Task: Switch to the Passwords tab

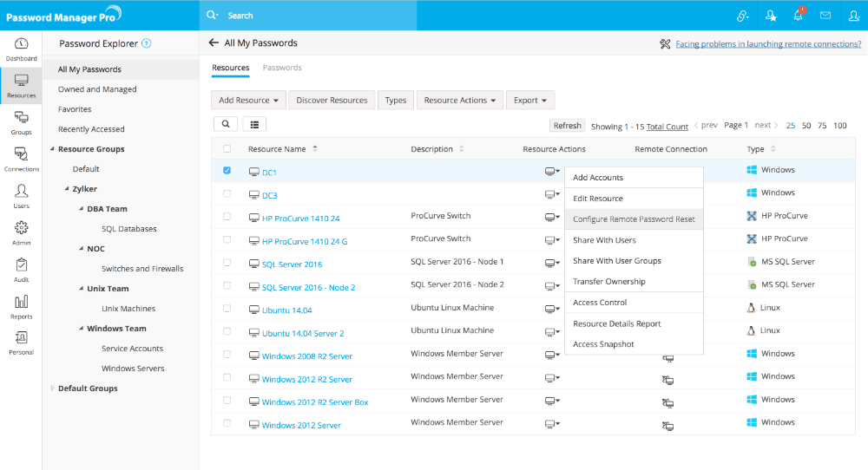Action: click(282, 68)
